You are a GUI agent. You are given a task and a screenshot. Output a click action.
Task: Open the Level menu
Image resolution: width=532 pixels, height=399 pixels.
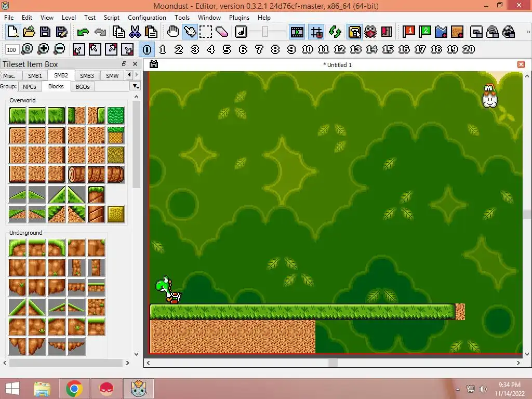69,17
